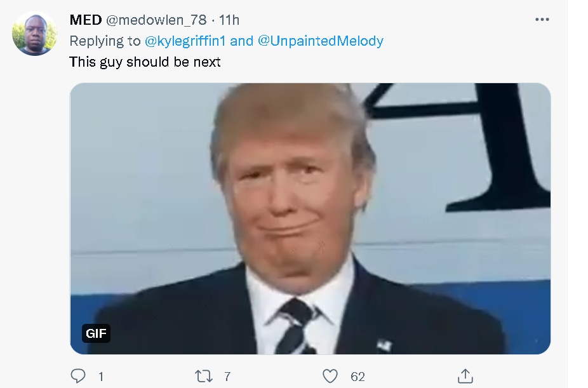
Task: Click the Replying to label text
Action: pyautogui.click(x=105, y=41)
